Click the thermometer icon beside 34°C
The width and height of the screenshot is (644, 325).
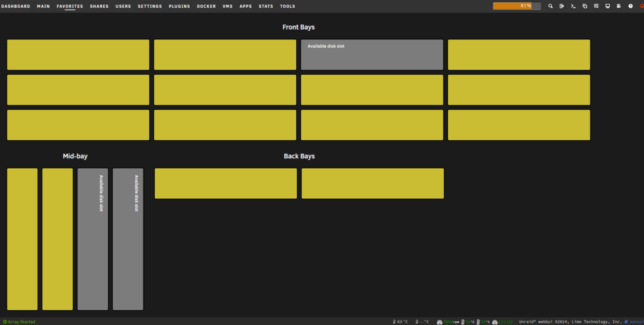pyautogui.click(x=478, y=322)
